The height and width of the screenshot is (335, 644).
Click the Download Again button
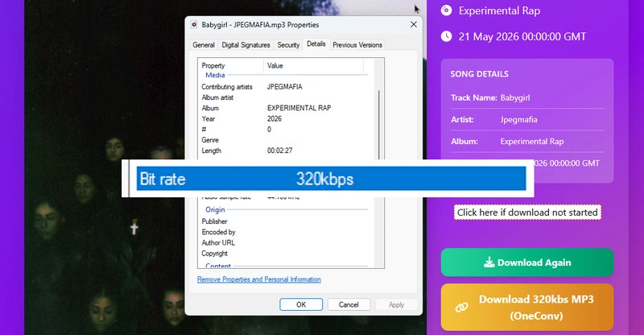(527, 263)
